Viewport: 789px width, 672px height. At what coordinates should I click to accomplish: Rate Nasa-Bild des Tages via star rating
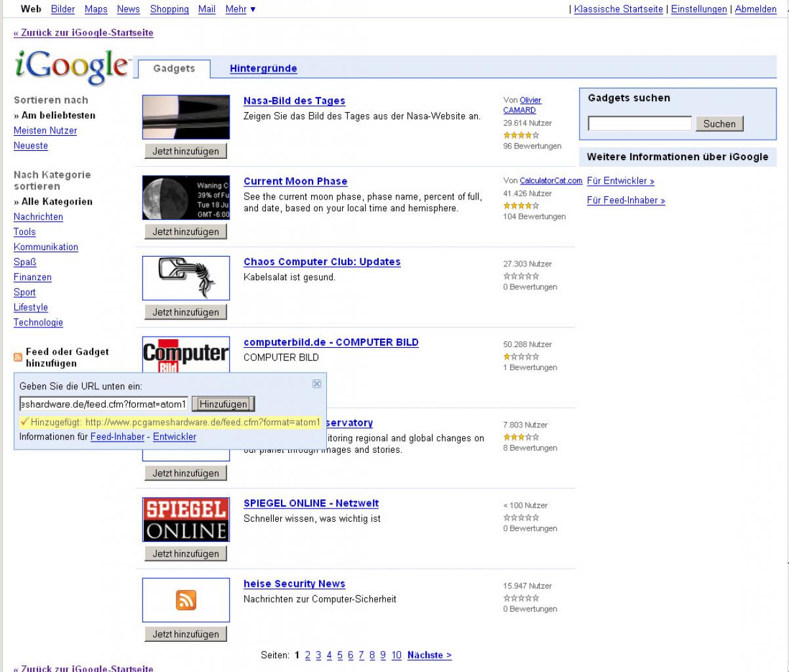pos(521,135)
